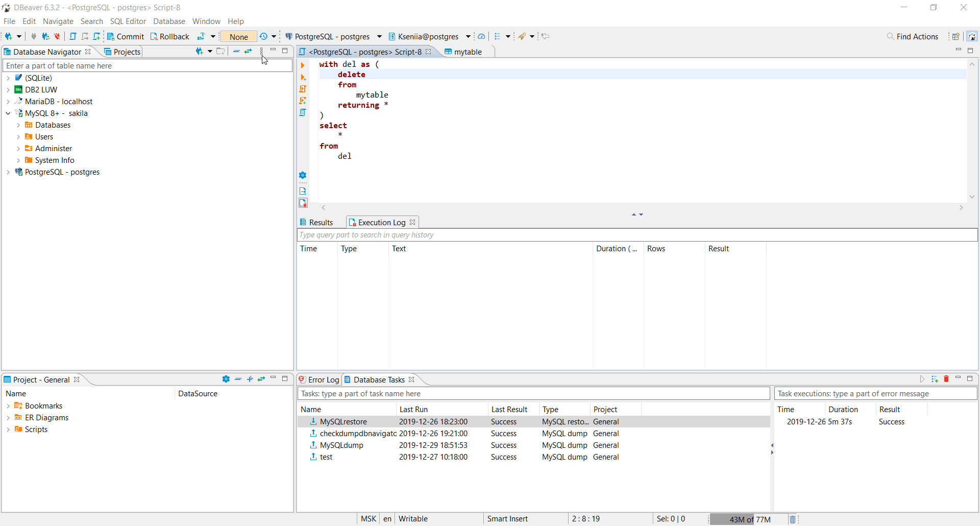This screenshot has width=980, height=526.
Task: Collapse the MySQL 8+ sakila connection
Action: (8, 113)
